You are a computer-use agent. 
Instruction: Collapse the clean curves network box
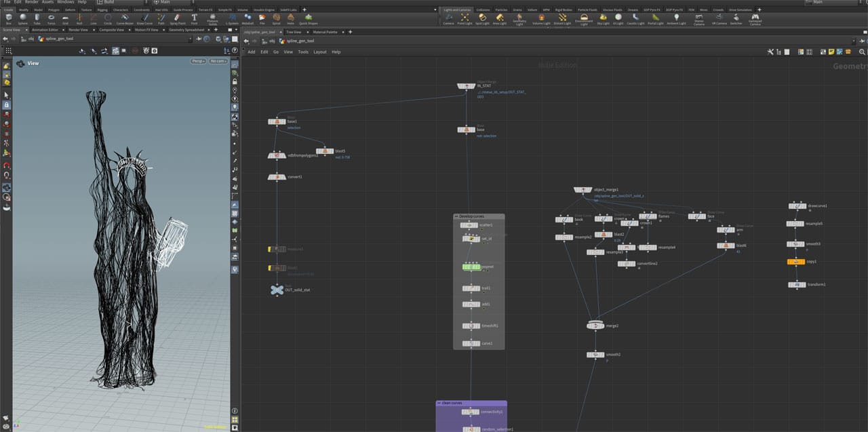439,403
